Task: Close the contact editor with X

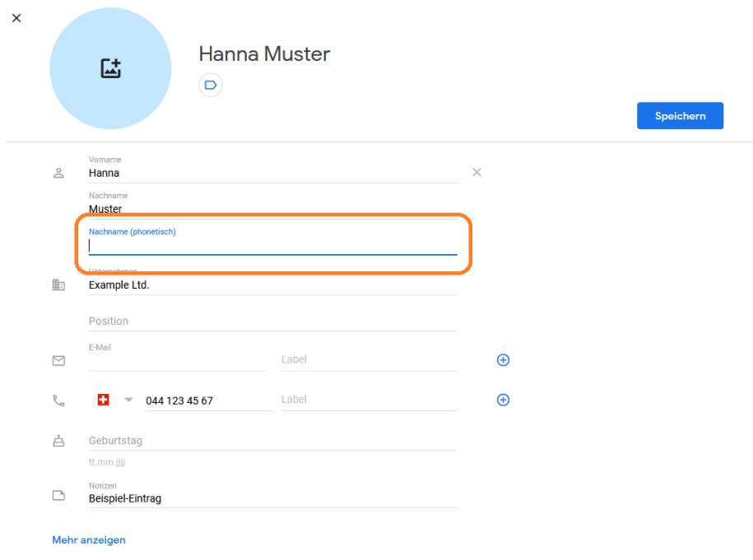Action: click(16, 18)
